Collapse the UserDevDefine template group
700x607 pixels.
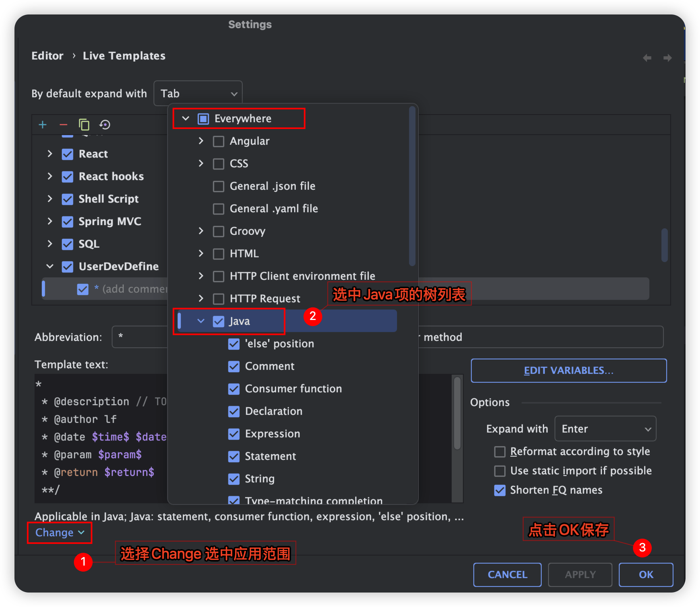(x=50, y=267)
